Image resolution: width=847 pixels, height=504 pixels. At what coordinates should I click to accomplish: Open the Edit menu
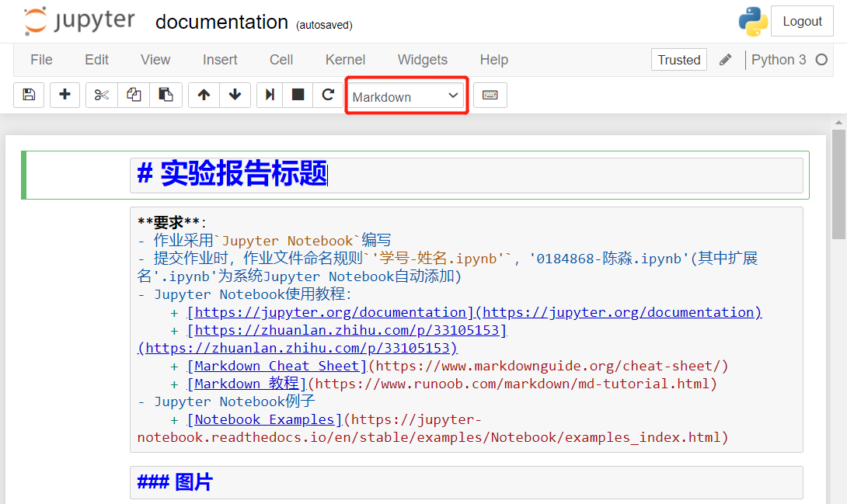[x=96, y=60]
